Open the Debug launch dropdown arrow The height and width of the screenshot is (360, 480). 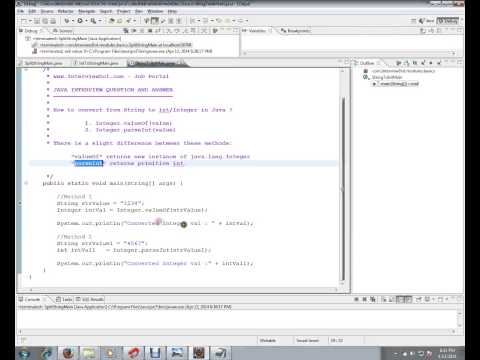[x=72, y=21]
